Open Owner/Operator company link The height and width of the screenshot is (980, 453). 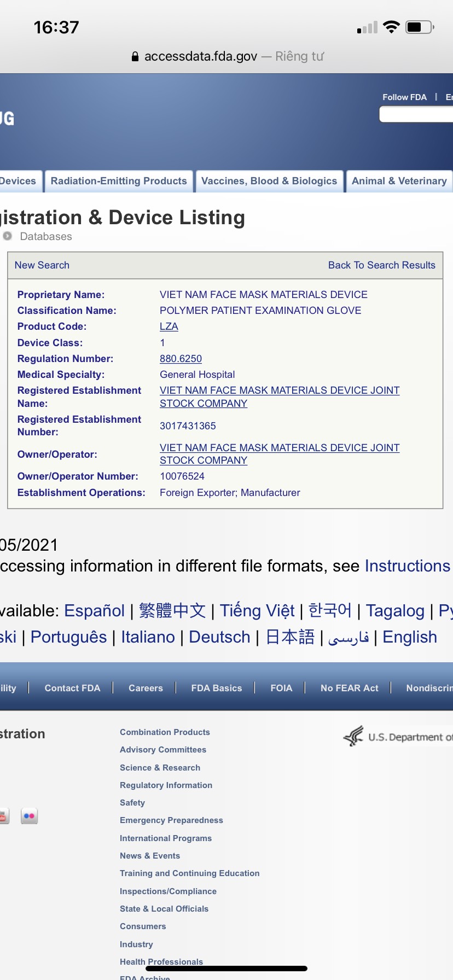coord(280,454)
